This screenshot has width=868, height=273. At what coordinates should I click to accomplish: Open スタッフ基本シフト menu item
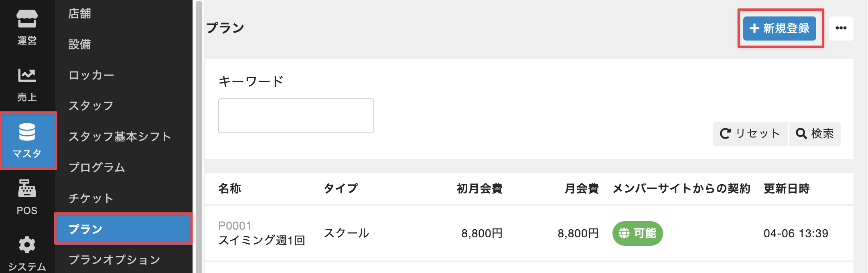[x=120, y=136]
